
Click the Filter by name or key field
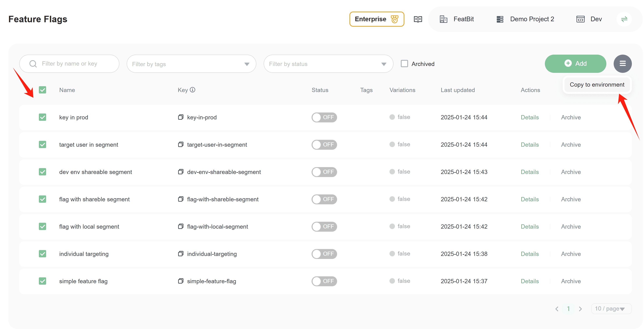pyautogui.click(x=69, y=64)
